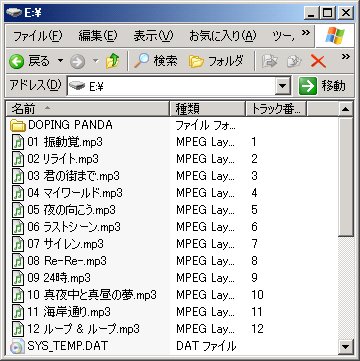Expand hidden toolbar buttons chevron

pyautogui.click(x=346, y=56)
